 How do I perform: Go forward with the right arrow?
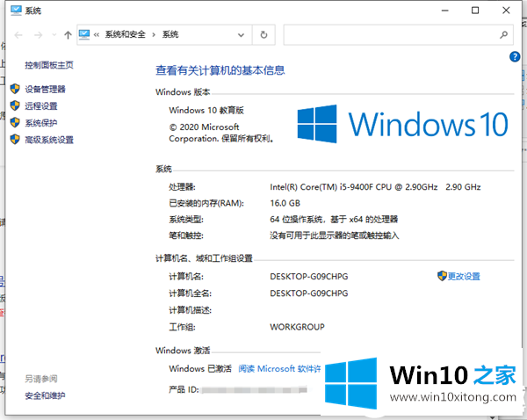tap(39, 34)
